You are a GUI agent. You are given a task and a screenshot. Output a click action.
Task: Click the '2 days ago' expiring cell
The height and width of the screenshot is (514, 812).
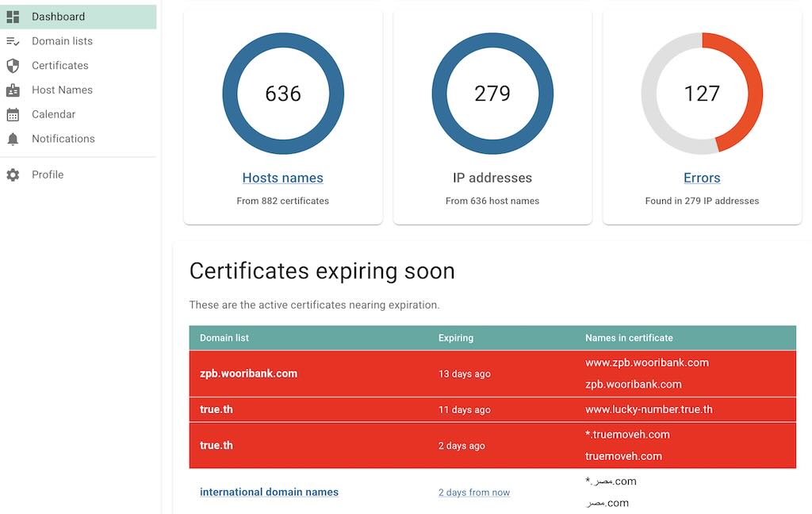click(462, 446)
